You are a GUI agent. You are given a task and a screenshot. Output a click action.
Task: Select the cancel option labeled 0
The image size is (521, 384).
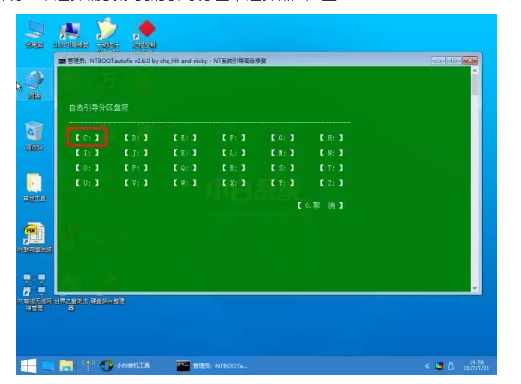(320, 205)
